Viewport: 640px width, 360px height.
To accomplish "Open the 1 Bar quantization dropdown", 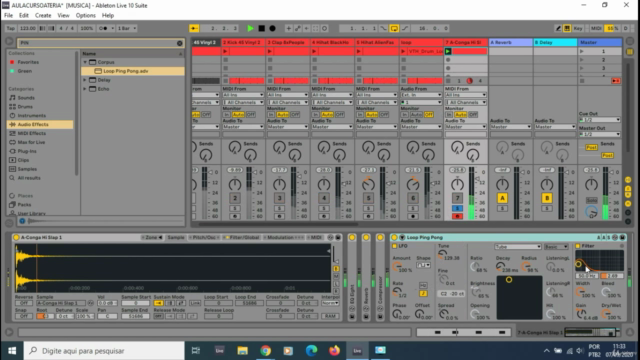I will 127,28.
